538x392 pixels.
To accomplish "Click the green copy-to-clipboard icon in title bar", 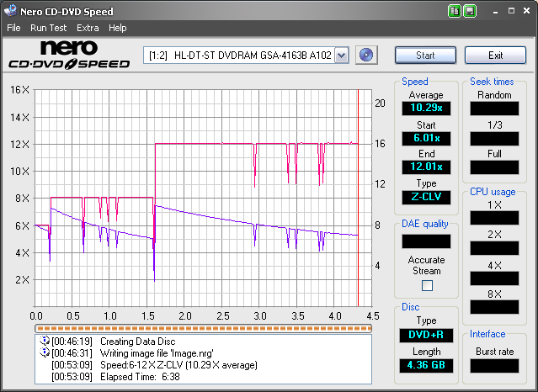I will [x=455, y=11].
